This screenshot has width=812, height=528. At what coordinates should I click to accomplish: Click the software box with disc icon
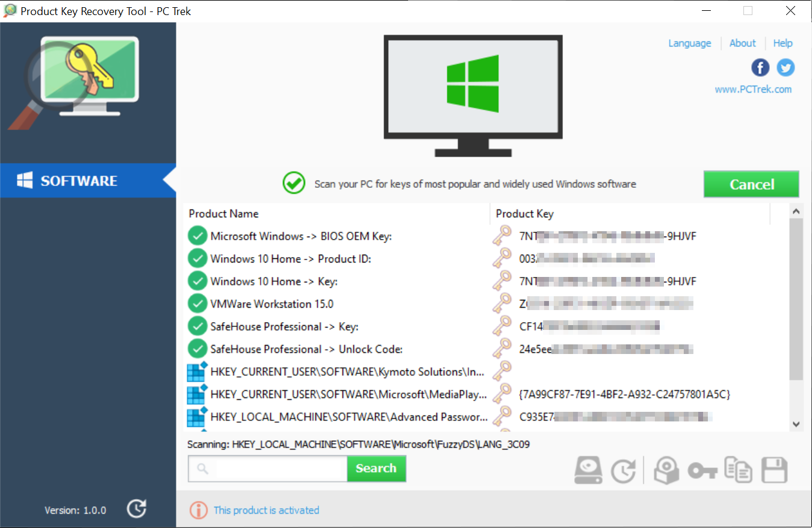point(666,470)
